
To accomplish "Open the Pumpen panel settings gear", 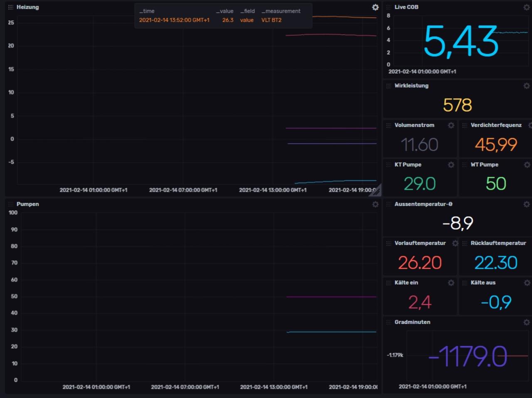I will pos(375,204).
